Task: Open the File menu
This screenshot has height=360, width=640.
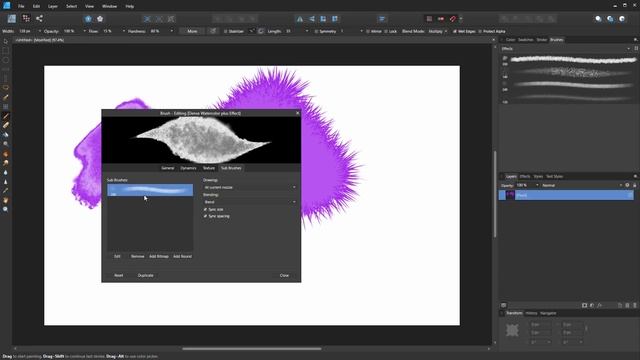Action: click(x=21, y=6)
